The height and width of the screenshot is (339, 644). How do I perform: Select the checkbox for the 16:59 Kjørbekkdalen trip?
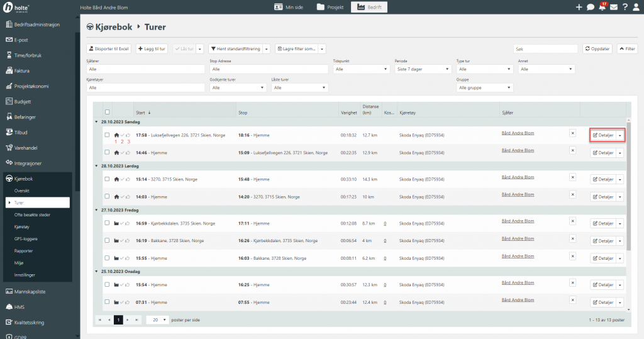tap(106, 223)
